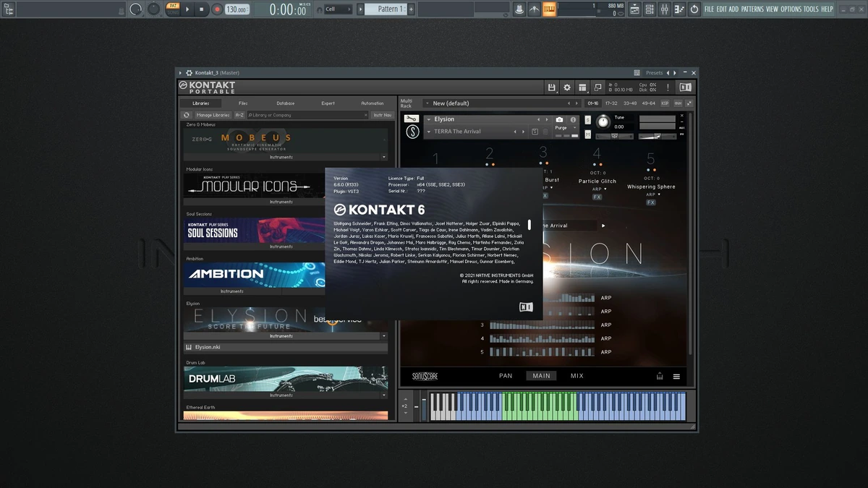Toggle FX for slot 5 Whispering Sphere
The height and width of the screenshot is (488, 868).
[x=651, y=202]
